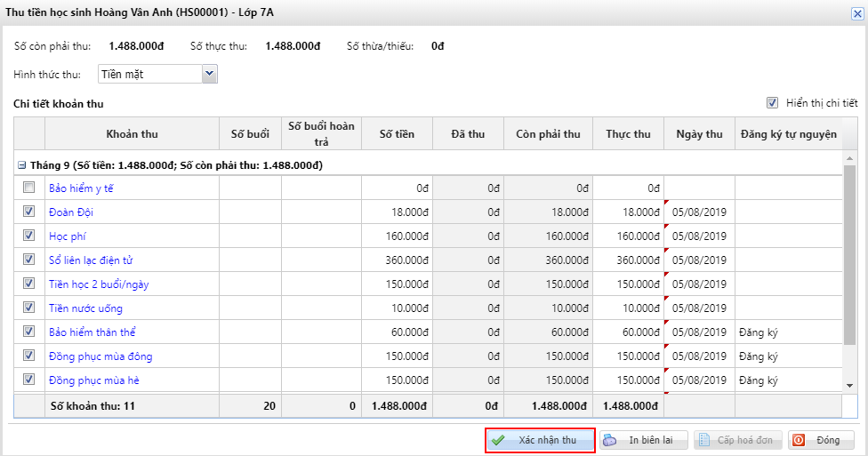This screenshot has height=456, width=868.
Task: Click the Số khoản thu: 11 summary cell
Action: coord(132,405)
